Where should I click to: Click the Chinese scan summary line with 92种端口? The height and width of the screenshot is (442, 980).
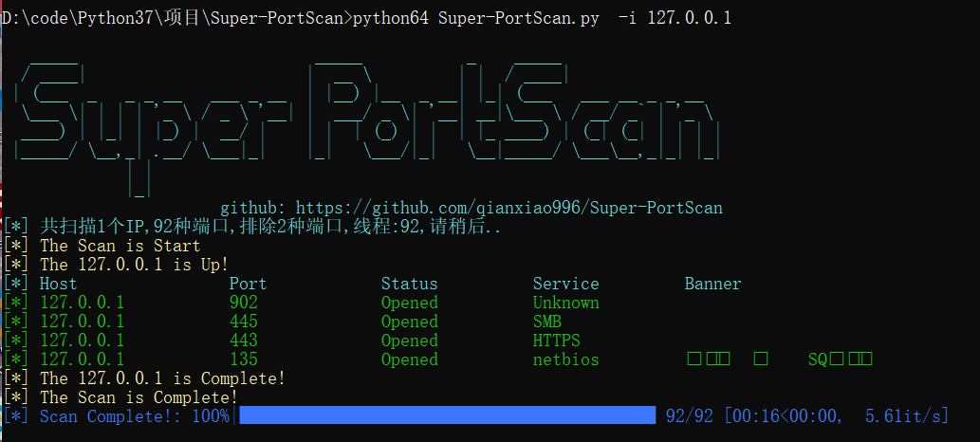click(270, 227)
